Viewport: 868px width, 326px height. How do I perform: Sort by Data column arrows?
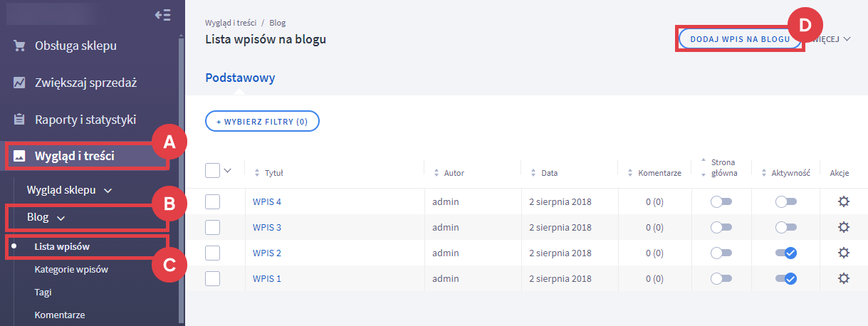click(533, 173)
